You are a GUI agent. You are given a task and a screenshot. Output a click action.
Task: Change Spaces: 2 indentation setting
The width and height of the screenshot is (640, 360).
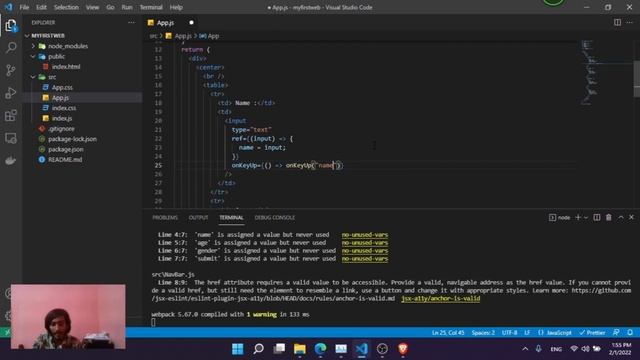click(483, 333)
